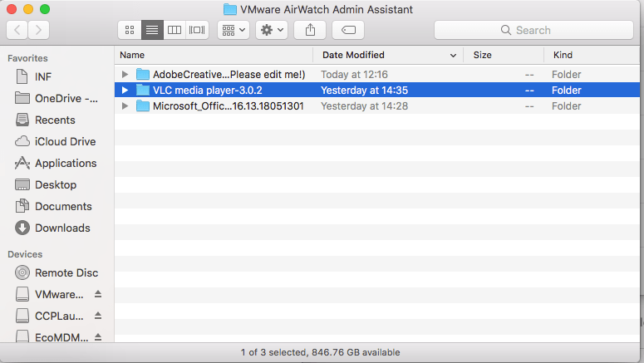This screenshot has width=644, height=363.
Task: Select the CCPLau volume in Devices
Action: 59,316
